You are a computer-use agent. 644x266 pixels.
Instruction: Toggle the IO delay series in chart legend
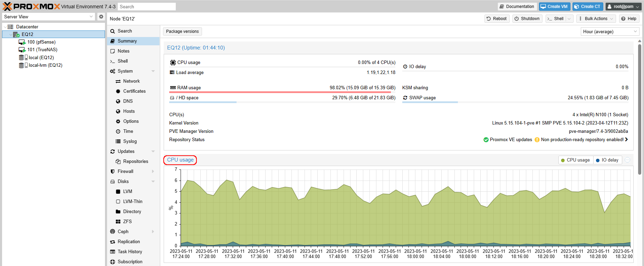[x=607, y=160]
